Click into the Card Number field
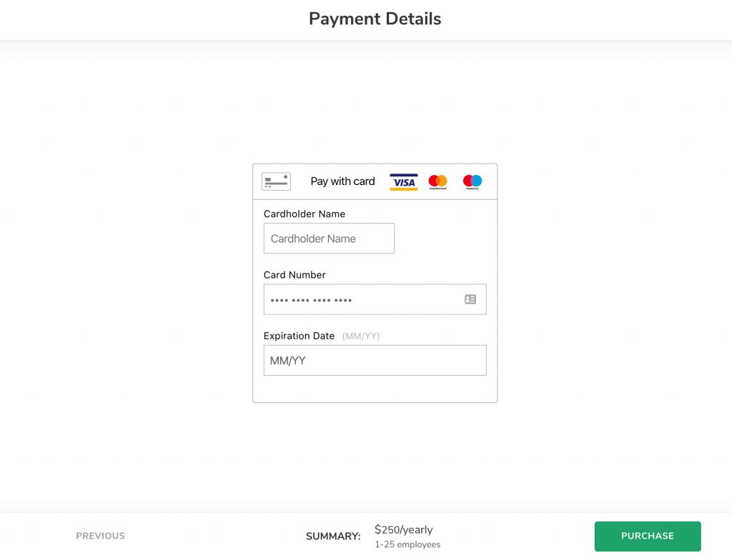The width and height of the screenshot is (732, 560). (375, 299)
